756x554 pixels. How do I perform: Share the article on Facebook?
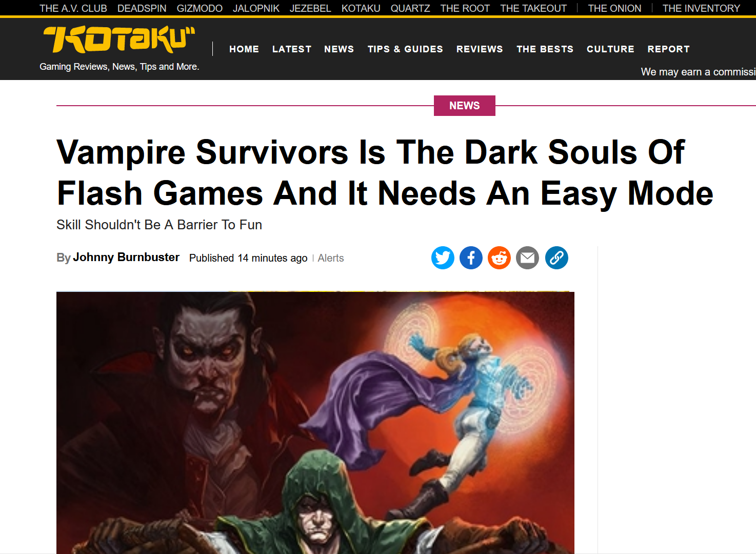pos(471,258)
